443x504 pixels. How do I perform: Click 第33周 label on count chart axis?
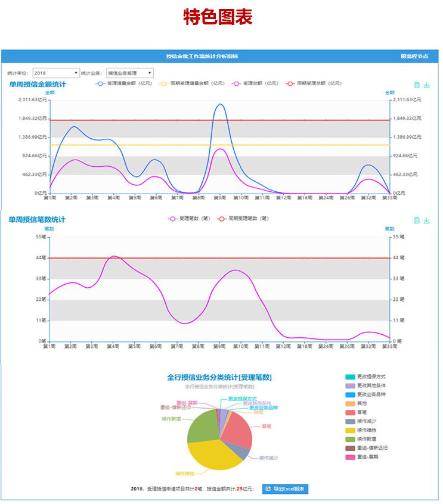(389, 347)
